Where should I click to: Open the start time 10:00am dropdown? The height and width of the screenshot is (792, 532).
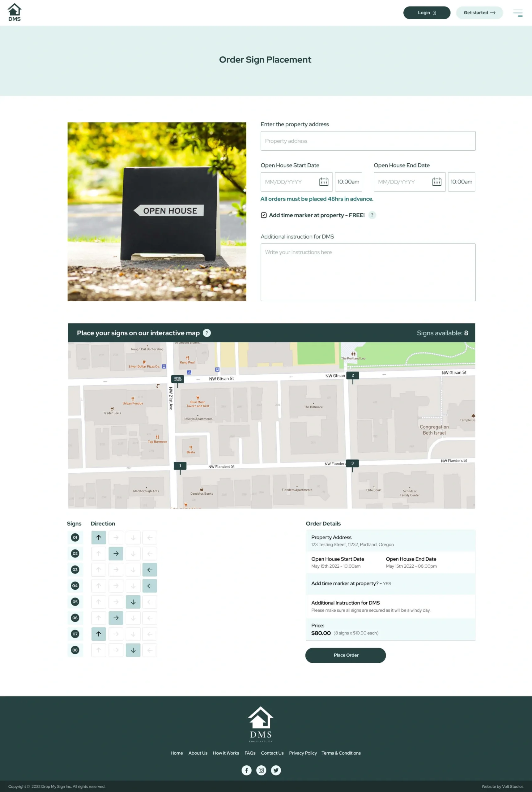tap(348, 182)
